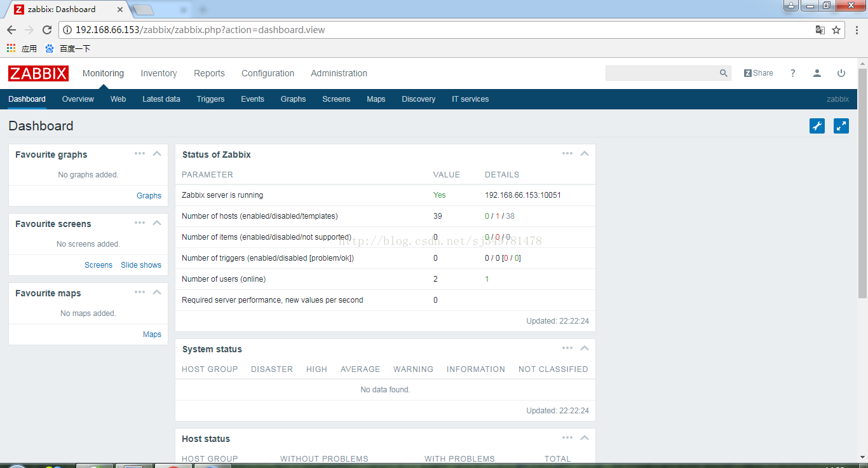Go to the Discovery submenu
The width and height of the screenshot is (868, 468).
tap(419, 99)
